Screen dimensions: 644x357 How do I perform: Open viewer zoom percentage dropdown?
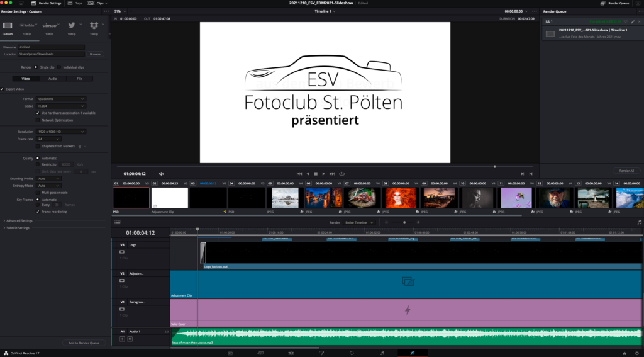point(120,11)
